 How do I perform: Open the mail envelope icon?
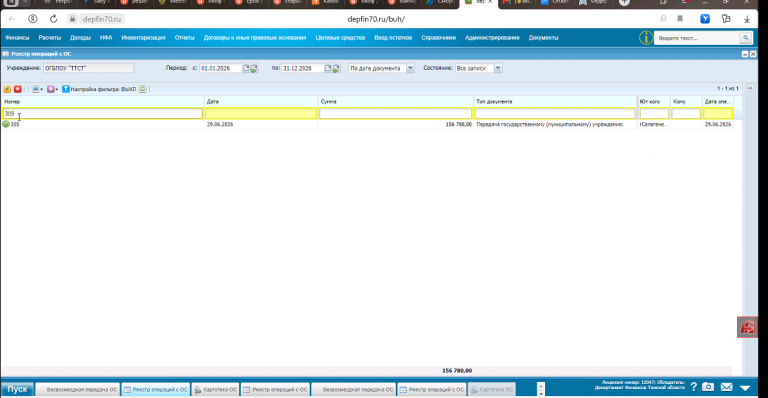coord(726,387)
